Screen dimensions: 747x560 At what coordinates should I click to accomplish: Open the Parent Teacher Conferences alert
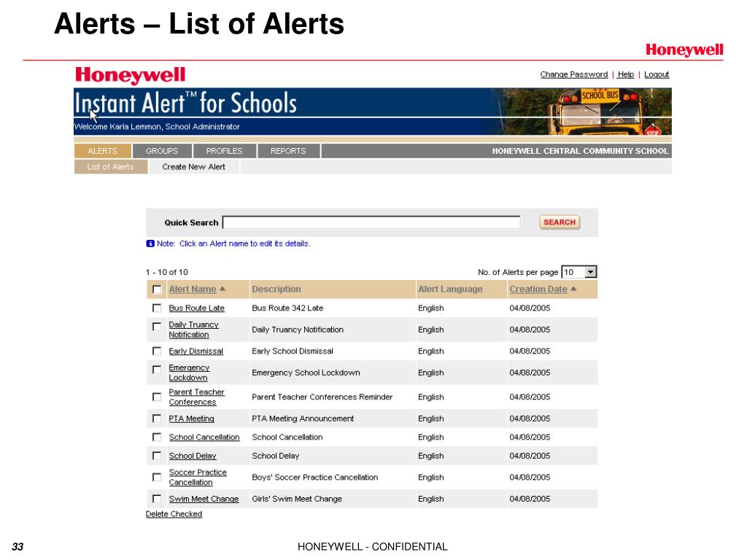coord(196,397)
